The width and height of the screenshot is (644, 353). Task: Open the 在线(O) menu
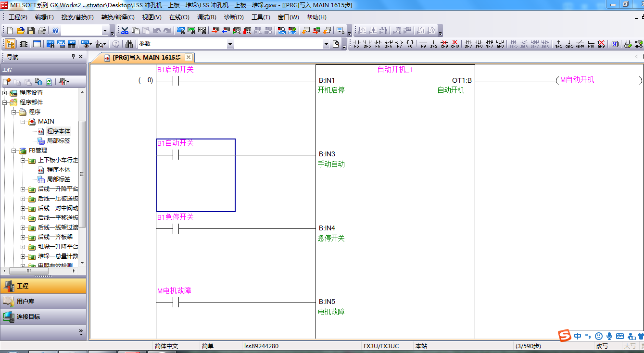point(179,17)
